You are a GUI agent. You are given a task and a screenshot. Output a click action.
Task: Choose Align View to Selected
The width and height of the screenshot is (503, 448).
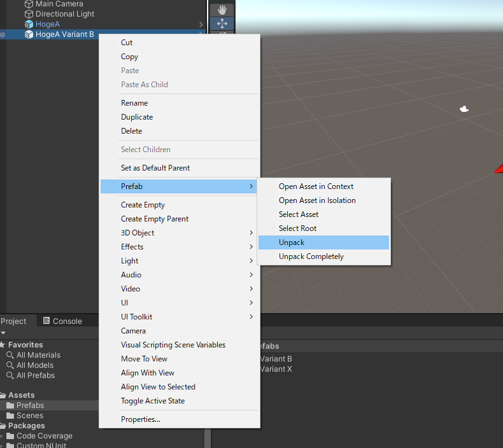180,387
